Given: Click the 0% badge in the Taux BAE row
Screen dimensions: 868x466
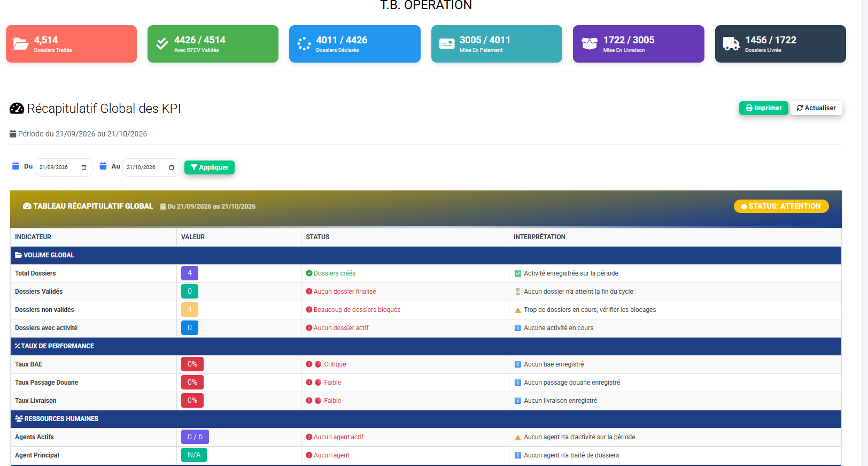Looking at the screenshot, I should pyautogui.click(x=192, y=364).
